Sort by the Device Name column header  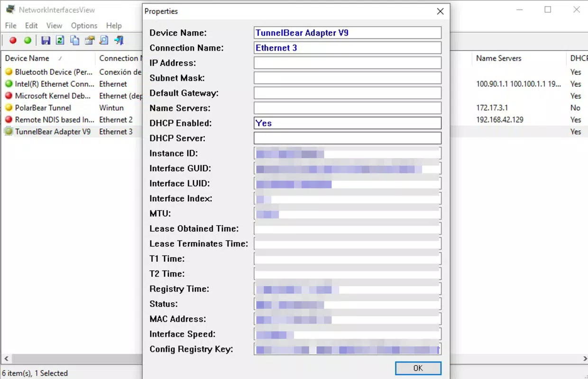[x=47, y=58]
